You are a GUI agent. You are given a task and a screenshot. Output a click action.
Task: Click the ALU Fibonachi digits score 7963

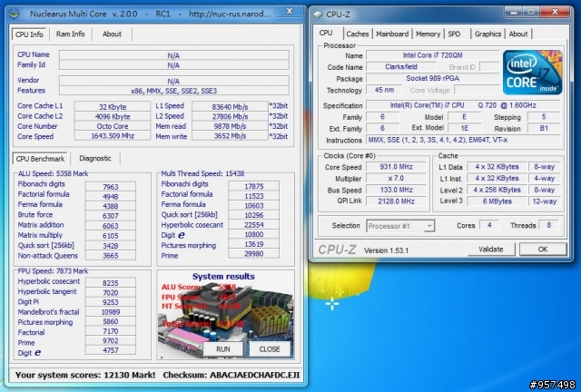point(111,187)
